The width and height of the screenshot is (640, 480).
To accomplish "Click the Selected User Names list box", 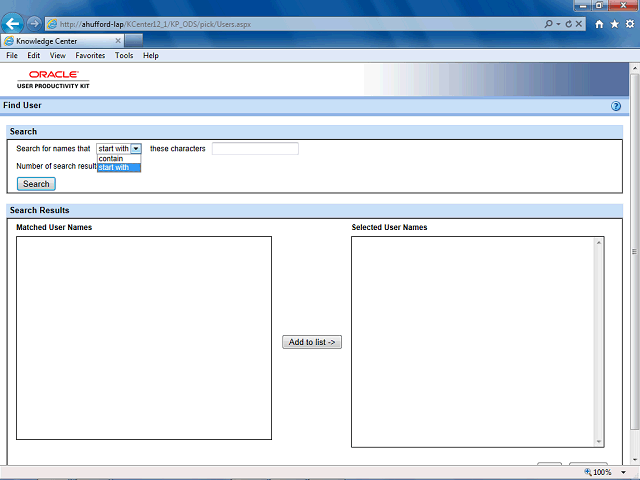I will [x=478, y=342].
